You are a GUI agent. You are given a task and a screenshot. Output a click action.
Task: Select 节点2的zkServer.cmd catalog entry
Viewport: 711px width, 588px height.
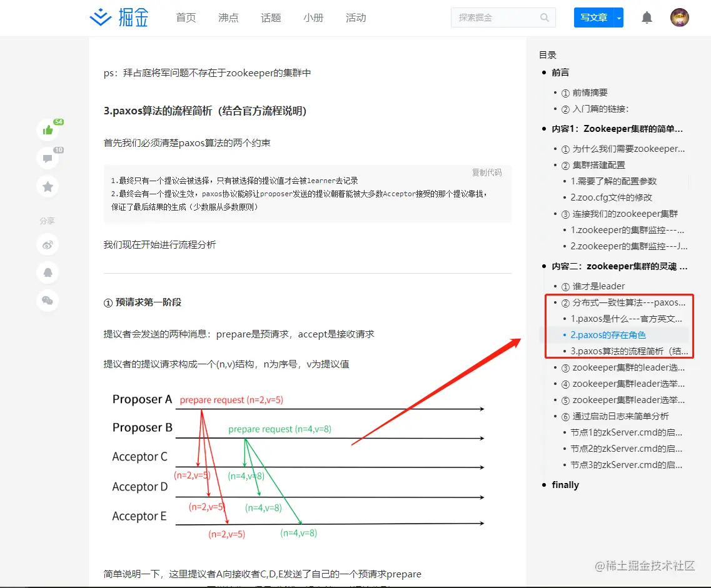626,449
